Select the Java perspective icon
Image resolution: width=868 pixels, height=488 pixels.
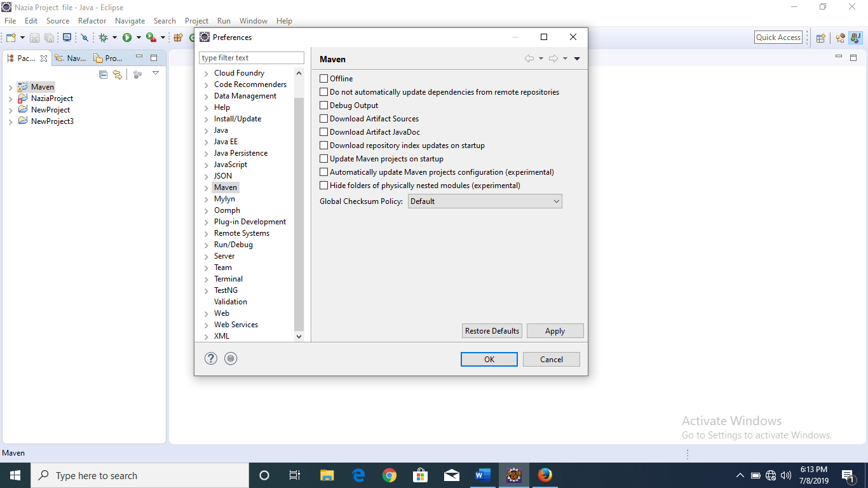tap(855, 38)
